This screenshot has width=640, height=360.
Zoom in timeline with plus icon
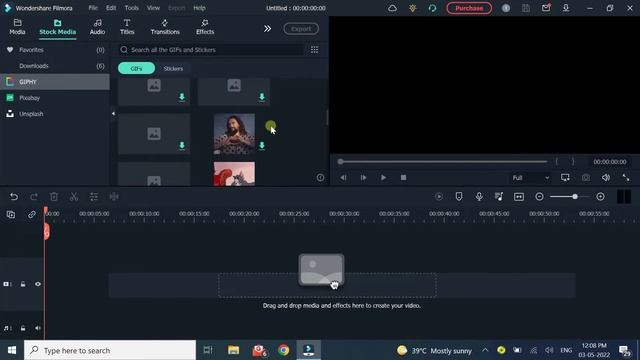pyautogui.click(x=600, y=197)
